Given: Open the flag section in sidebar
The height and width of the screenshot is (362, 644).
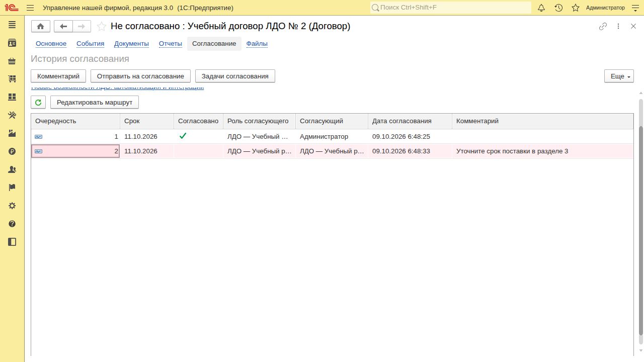Looking at the screenshot, I should 12,188.
